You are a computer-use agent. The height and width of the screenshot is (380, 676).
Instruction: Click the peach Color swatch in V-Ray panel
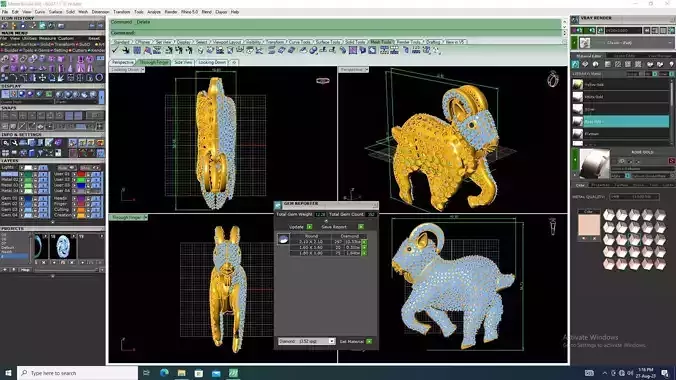coord(589,225)
